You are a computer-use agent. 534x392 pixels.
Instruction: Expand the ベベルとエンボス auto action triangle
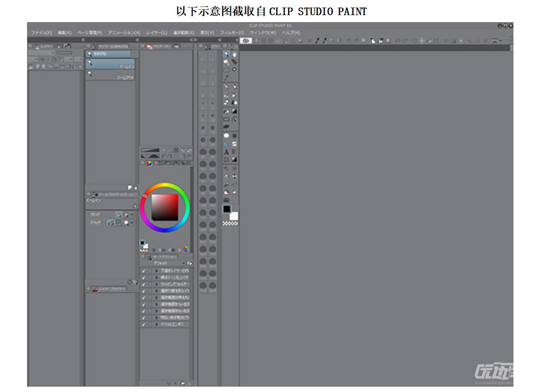pos(157,325)
